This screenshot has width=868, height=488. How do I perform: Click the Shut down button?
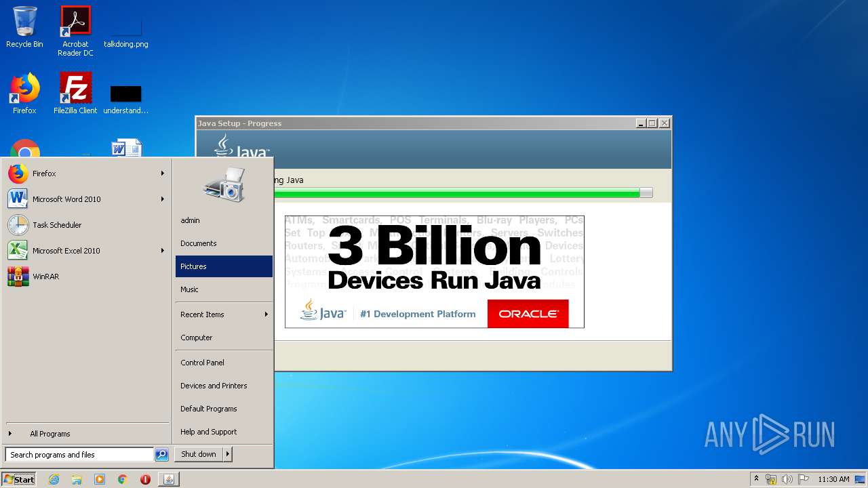point(199,454)
